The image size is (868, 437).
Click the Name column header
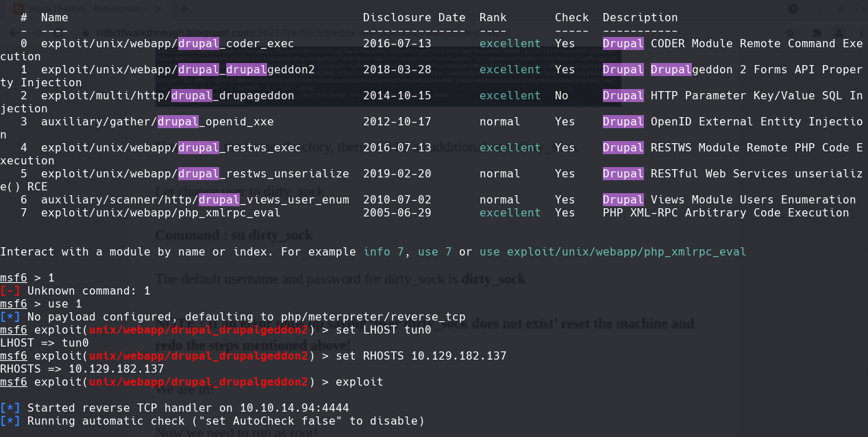coord(55,18)
